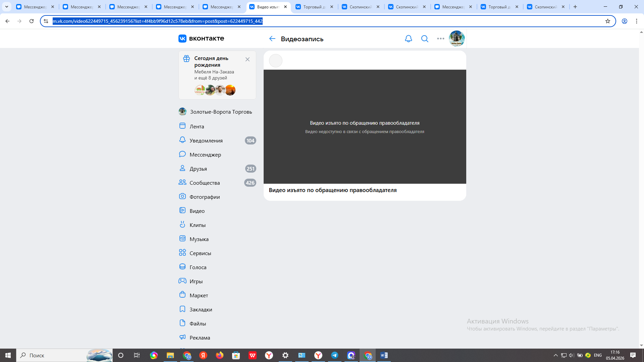Click the ВКонтакте logo link

tap(201, 39)
